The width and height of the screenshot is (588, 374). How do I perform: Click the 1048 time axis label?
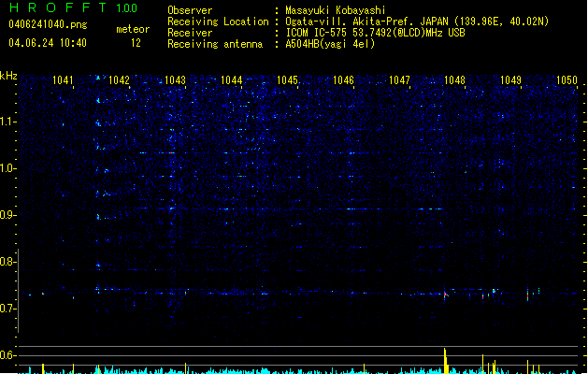coord(454,79)
